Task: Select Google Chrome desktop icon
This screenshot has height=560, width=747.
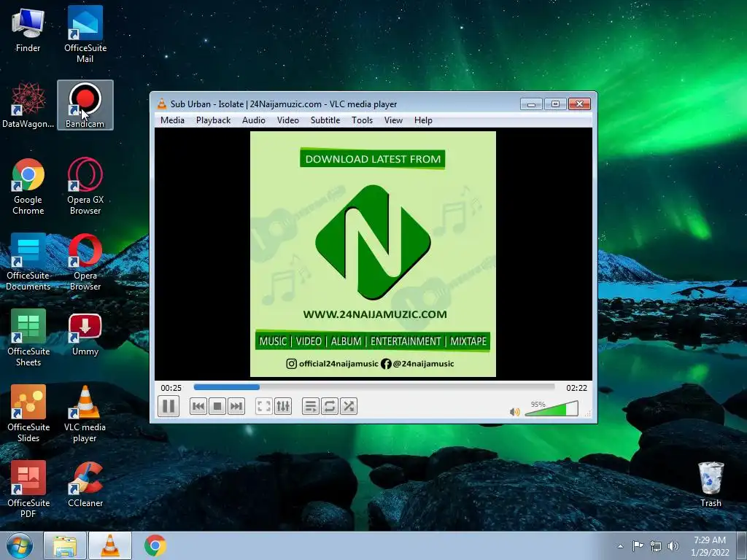Action: tap(28, 186)
